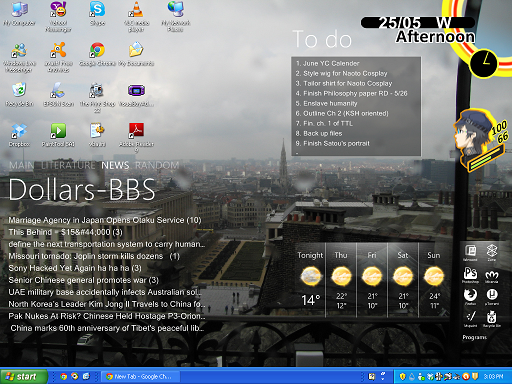Click the Sun weather forecast tile
Screen dimensions: 512x384
434,279
